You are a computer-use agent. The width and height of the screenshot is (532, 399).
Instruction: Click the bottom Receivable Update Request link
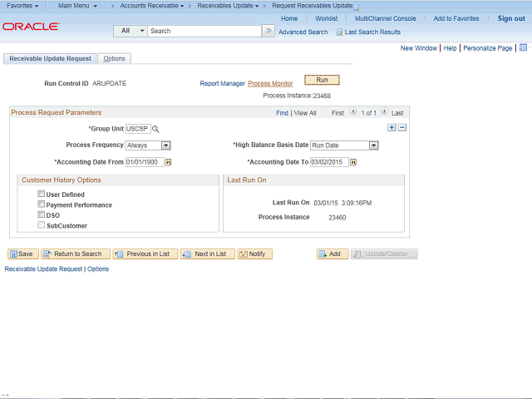(x=43, y=269)
